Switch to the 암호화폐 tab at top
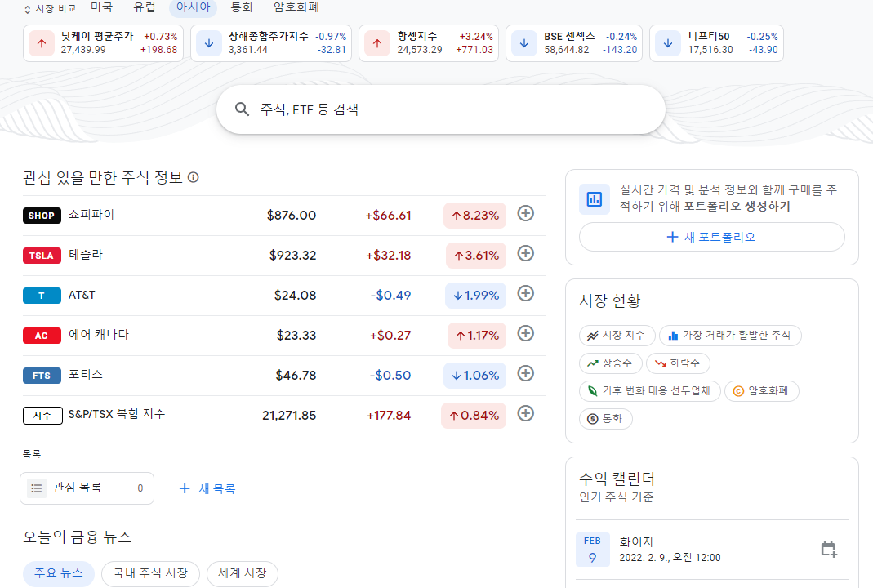This screenshot has height=588, width=873. (x=296, y=7)
